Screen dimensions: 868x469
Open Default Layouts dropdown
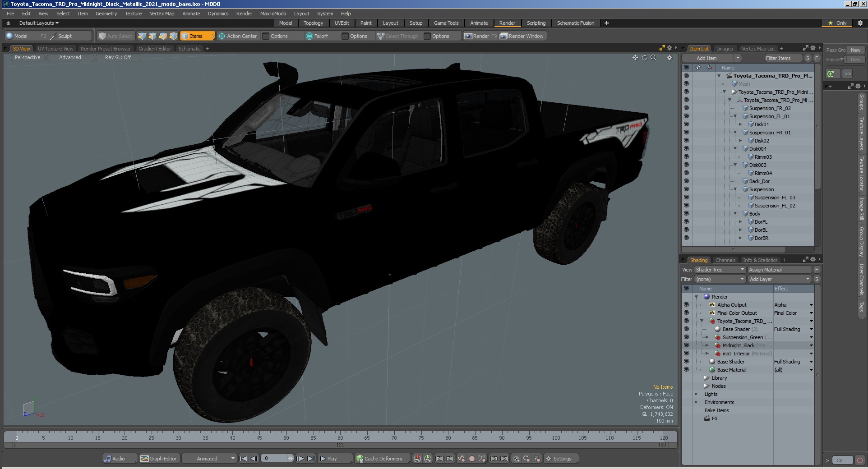(39, 23)
